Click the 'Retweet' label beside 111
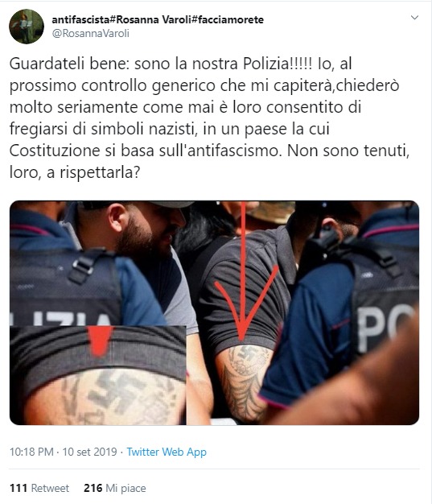This screenshot has height=504, width=432. [x=50, y=488]
